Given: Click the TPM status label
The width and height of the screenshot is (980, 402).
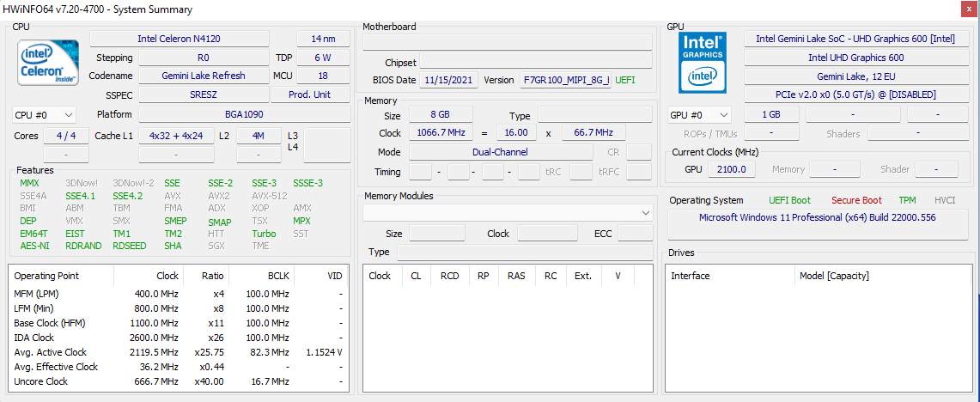Looking at the screenshot, I should click(x=908, y=200).
